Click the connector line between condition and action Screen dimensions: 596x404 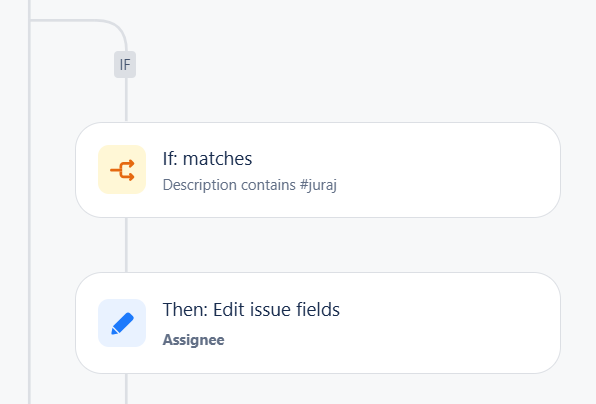pos(126,245)
